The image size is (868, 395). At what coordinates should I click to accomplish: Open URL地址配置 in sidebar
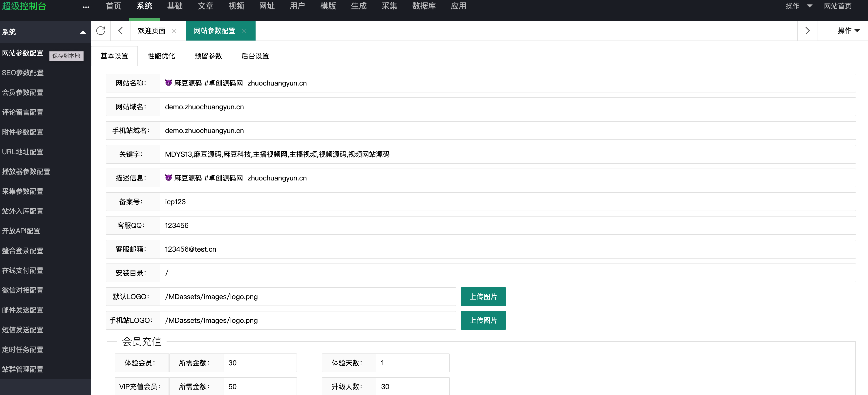(23, 152)
